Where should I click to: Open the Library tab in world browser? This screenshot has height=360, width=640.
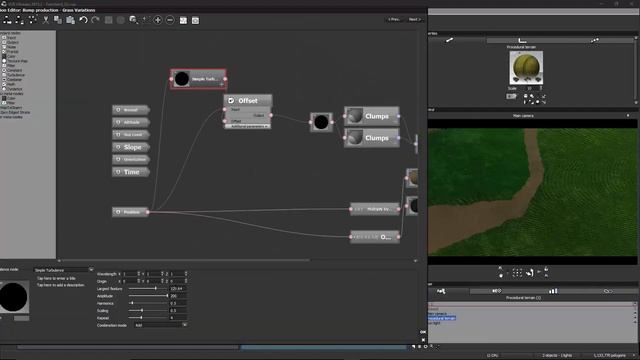(553, 291)
